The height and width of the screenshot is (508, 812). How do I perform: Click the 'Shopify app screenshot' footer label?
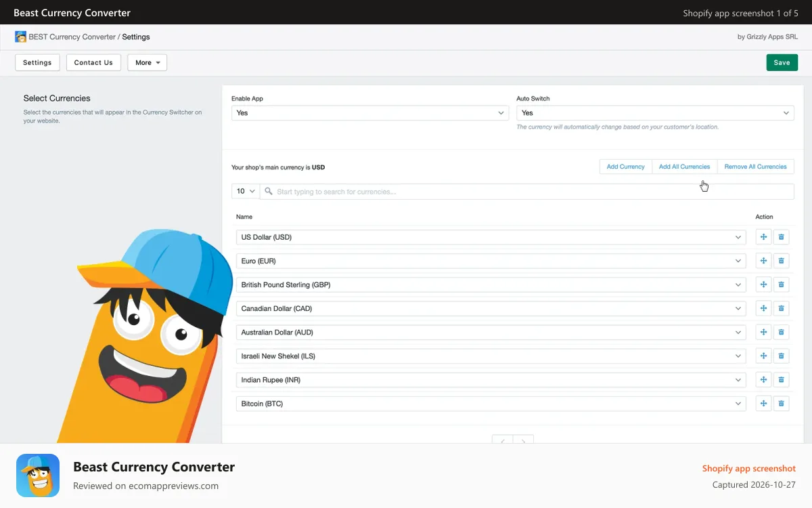[x=749, y=468]
